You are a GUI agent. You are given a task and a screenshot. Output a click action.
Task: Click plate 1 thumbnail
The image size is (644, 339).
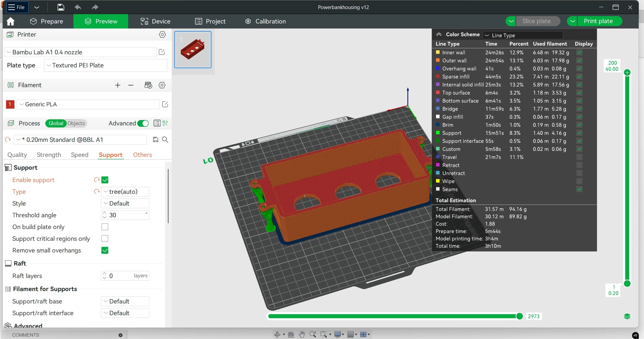193,50
